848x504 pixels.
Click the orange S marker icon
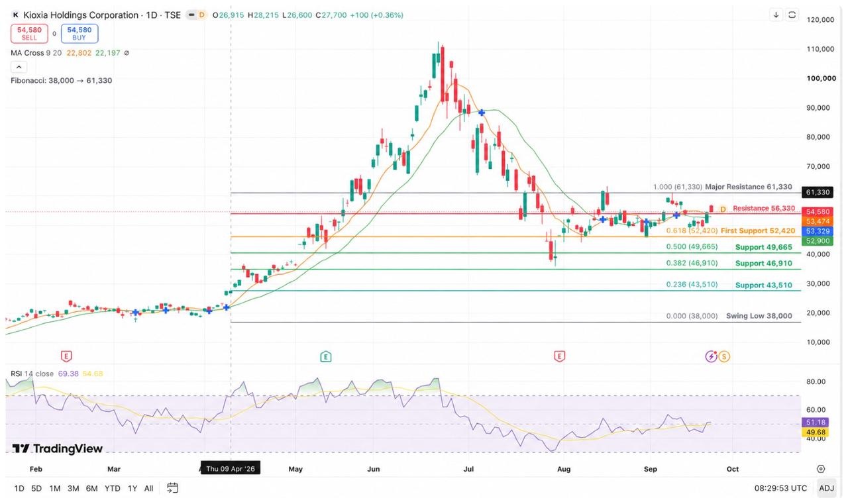[724, 356]
